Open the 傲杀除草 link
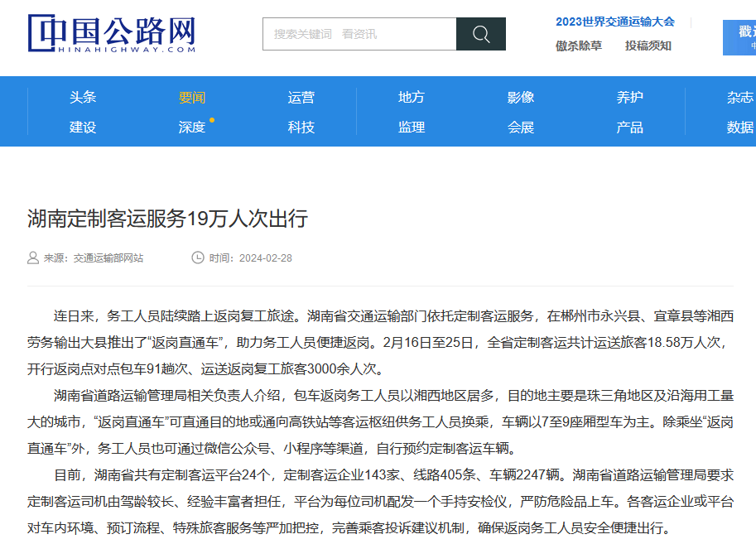This screenshot has height=544, width=756. (x=579, y=46)
